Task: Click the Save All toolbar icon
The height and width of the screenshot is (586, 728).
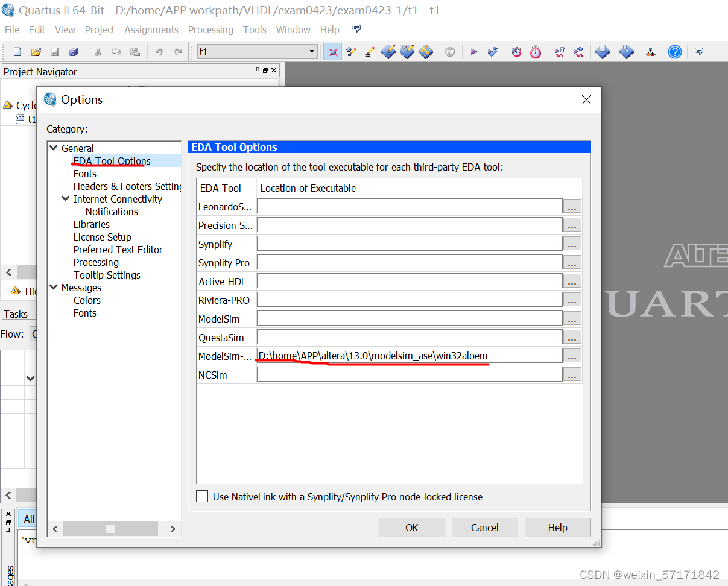Action: pyautogui.click(x=74, y=52)
